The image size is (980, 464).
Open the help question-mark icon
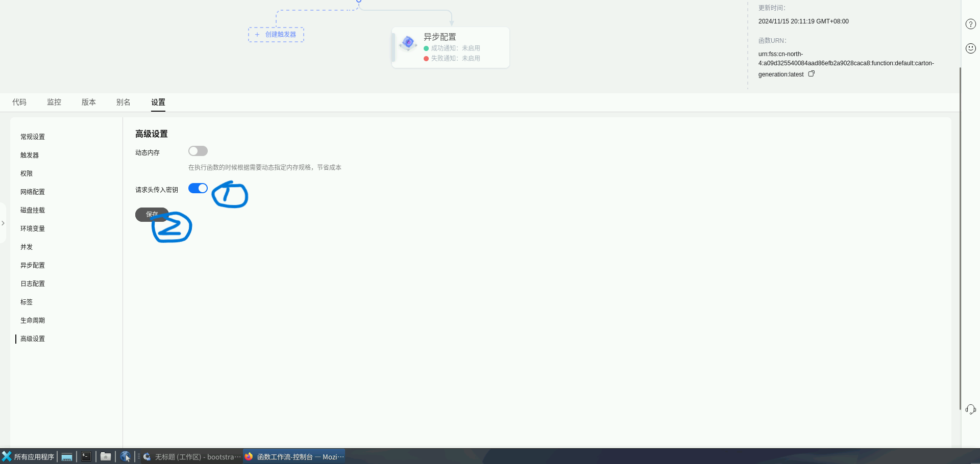tap(971, 24)
